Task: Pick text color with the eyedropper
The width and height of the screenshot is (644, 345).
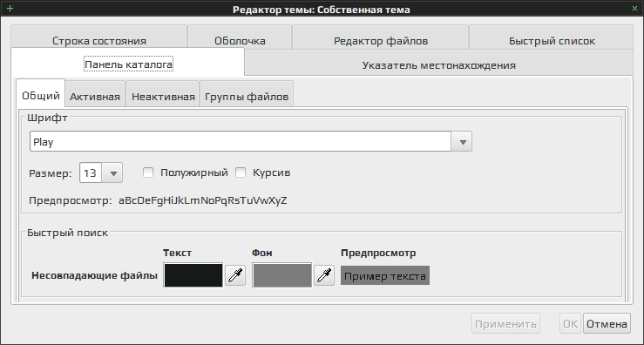Action: 235,275
